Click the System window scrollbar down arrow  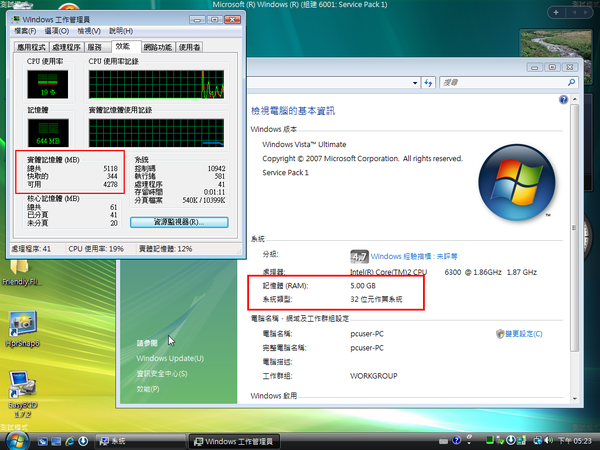tap(575, 399)
